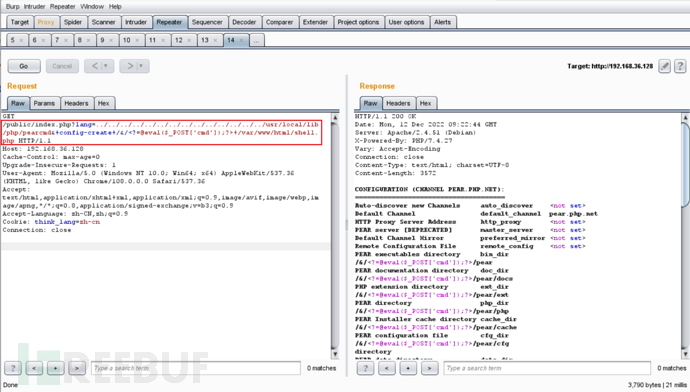The height and width of the screenshot is (392, 690).
Task: Close Repeater tab 6
Action: 43,40
